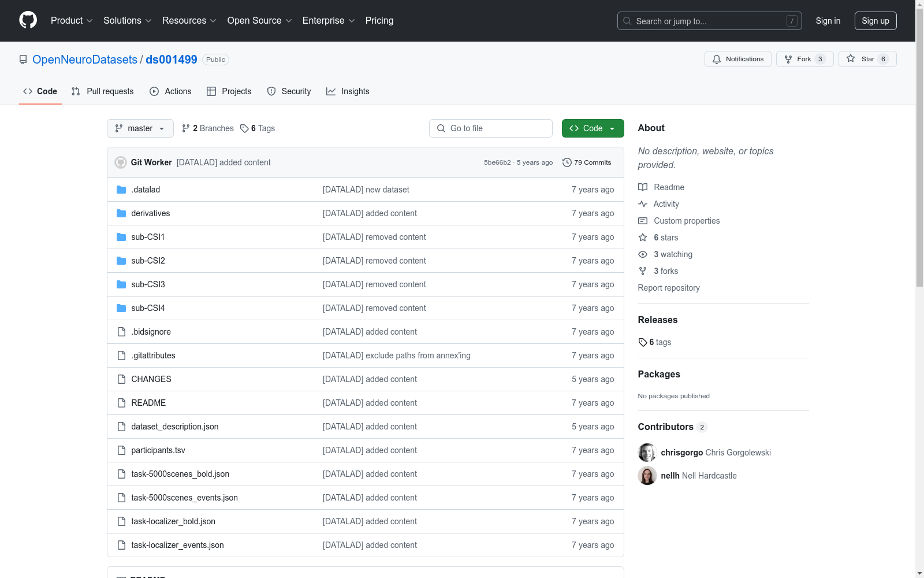Screen dimensions: 924x578
Task: Click the Readme book icon in About
Action: point(643,187)
